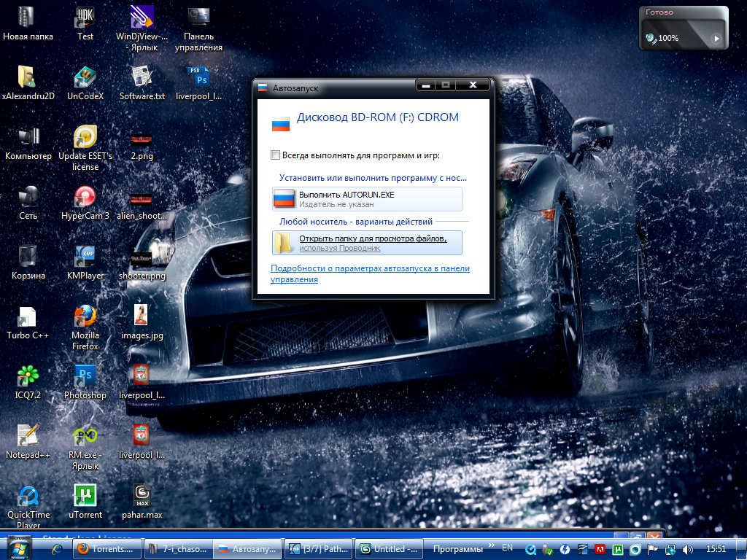The image size is (747, 560).
Task: Click the 15:51 taskbar clock
Action: pyautogui.click(x=716, y=549)
